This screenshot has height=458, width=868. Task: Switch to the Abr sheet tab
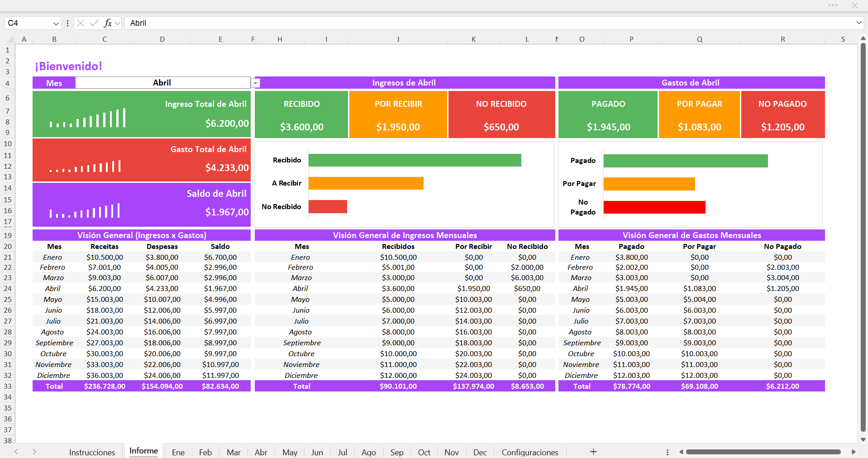point(261,452)
